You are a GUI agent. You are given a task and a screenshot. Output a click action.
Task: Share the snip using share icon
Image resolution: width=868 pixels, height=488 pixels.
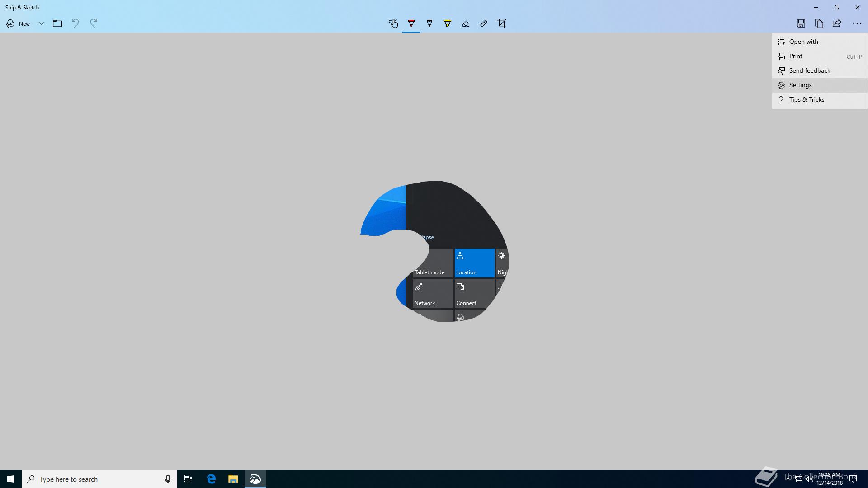[837, 23]
